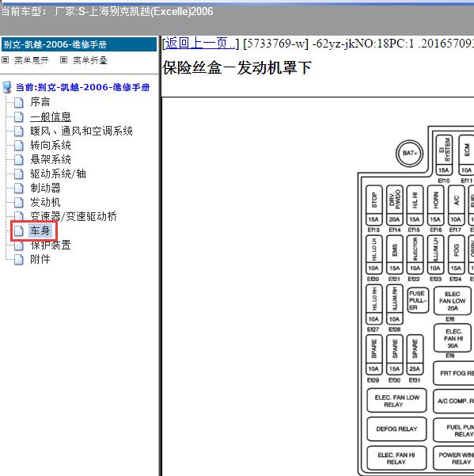Click the SPARE 25A fuse Ef31
474x476 pixels.
pos(415,355)
